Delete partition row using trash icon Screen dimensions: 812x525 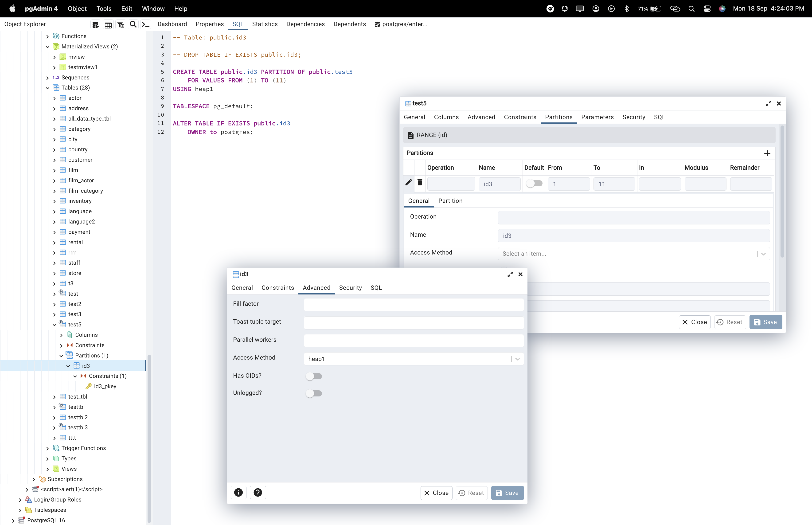(420, 182)
